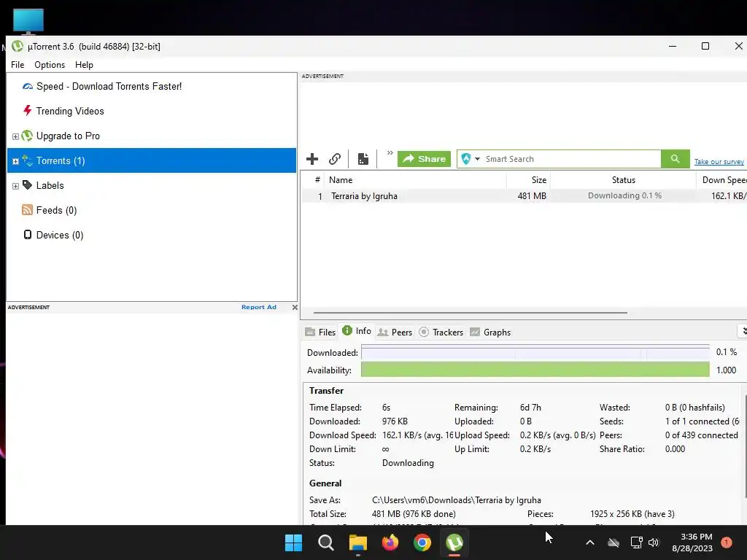Click the Trending Videos lightning icon

tap(28, 111)
